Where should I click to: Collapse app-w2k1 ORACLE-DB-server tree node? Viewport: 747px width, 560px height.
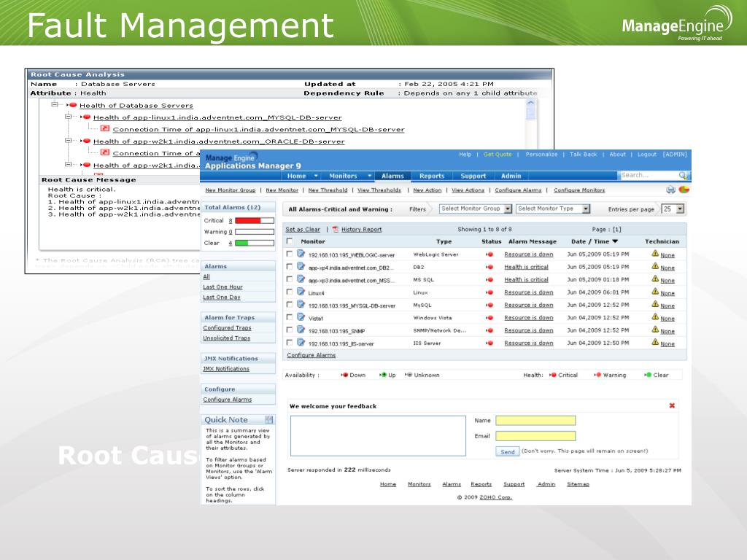(x=68, y=141)
